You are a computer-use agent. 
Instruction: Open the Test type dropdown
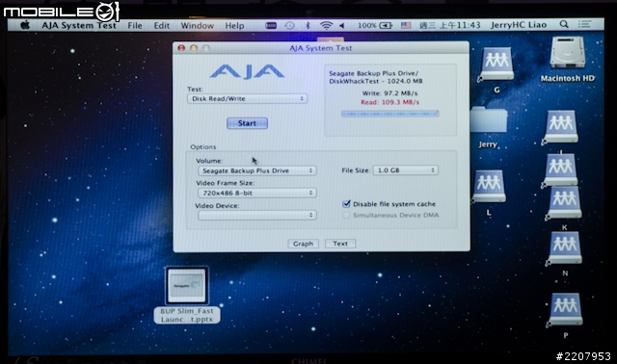tap(247, 98)
